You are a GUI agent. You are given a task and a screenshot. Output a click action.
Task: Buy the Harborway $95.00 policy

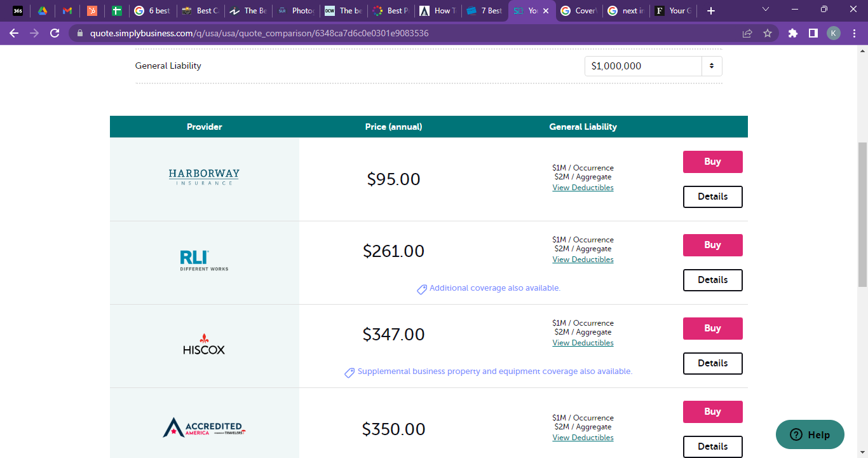coord(712,162)
